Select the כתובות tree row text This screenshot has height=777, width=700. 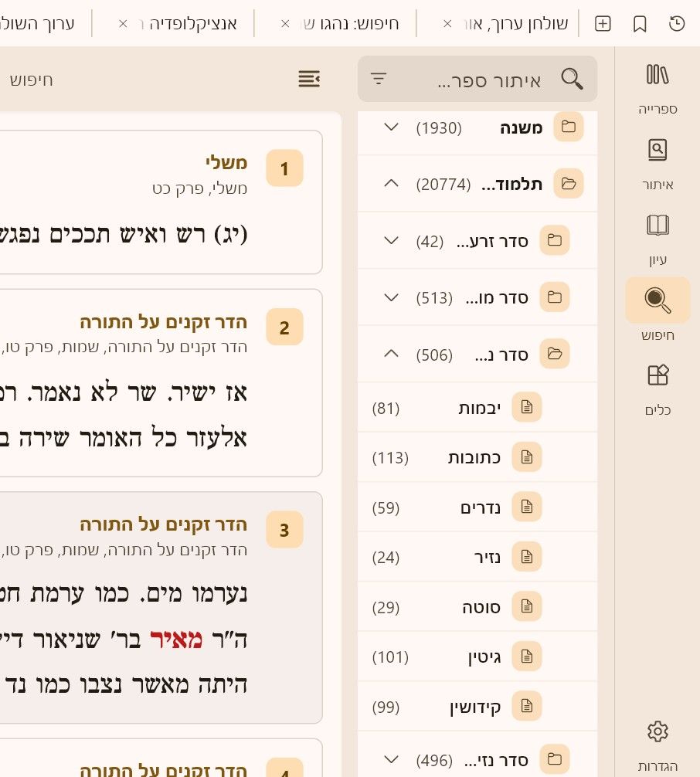[474, 457]
